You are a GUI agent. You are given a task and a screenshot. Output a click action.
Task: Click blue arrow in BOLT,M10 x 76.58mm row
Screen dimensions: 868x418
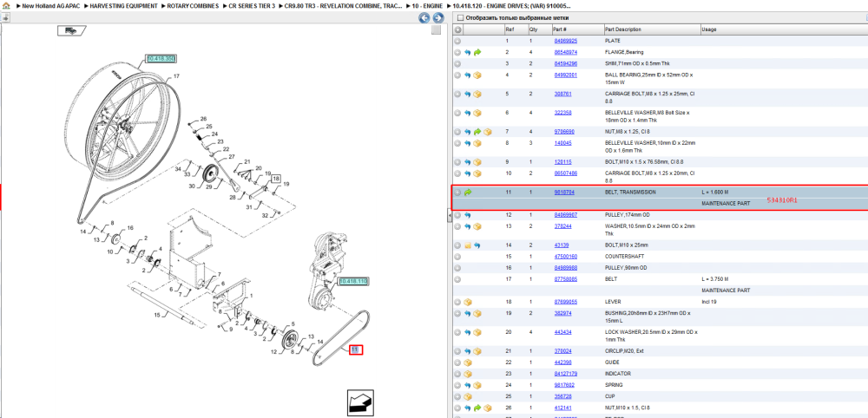(x=467, y=162)
